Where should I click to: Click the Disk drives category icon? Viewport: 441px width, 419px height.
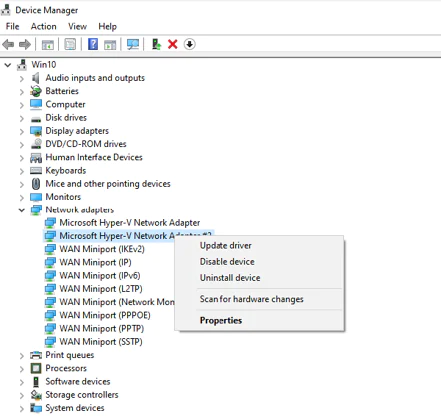[x=36, y=119]
